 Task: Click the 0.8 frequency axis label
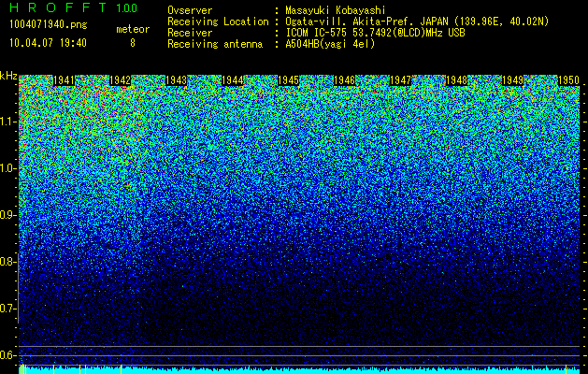[8, 262]
